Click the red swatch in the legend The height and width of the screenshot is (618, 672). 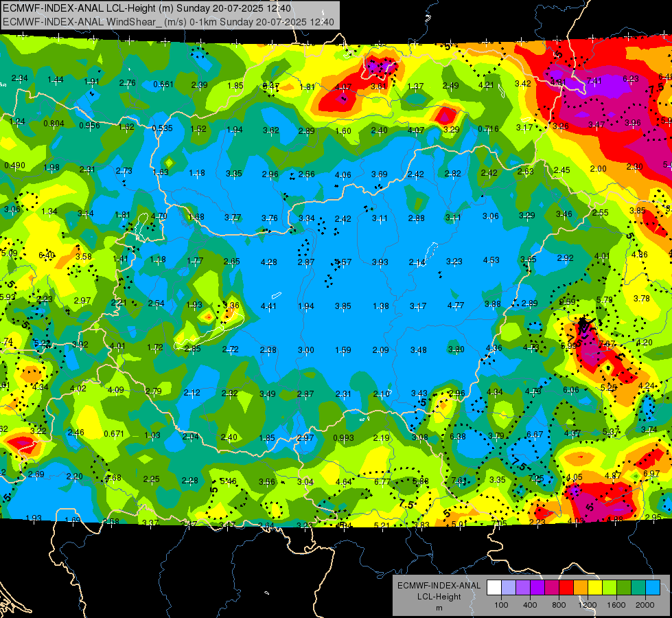pos(566,588)
